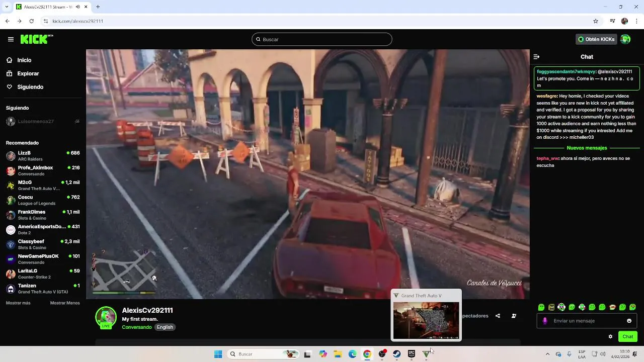Open the emoji picker smiley in chat input
Screen dimensions: 644x362
tap(629, 321)
